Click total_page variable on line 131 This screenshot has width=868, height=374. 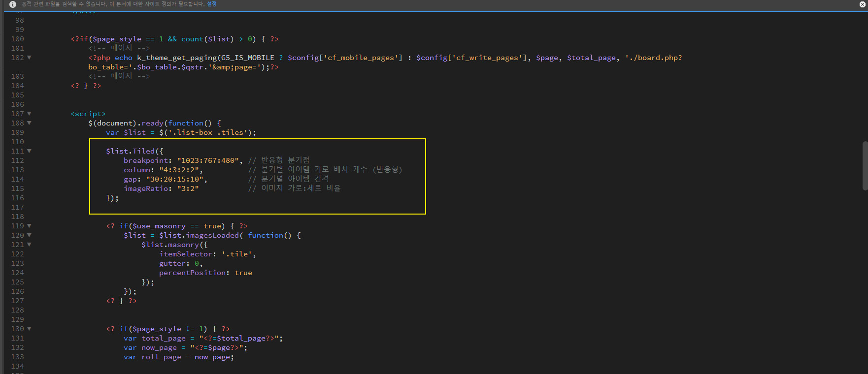pyautogui.click(x=164, y=338)
